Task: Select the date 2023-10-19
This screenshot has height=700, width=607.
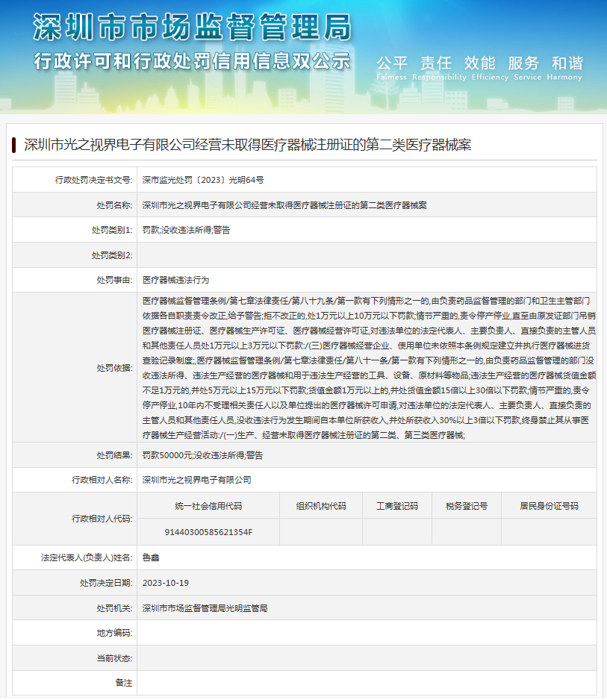Action: pos(166,583)
